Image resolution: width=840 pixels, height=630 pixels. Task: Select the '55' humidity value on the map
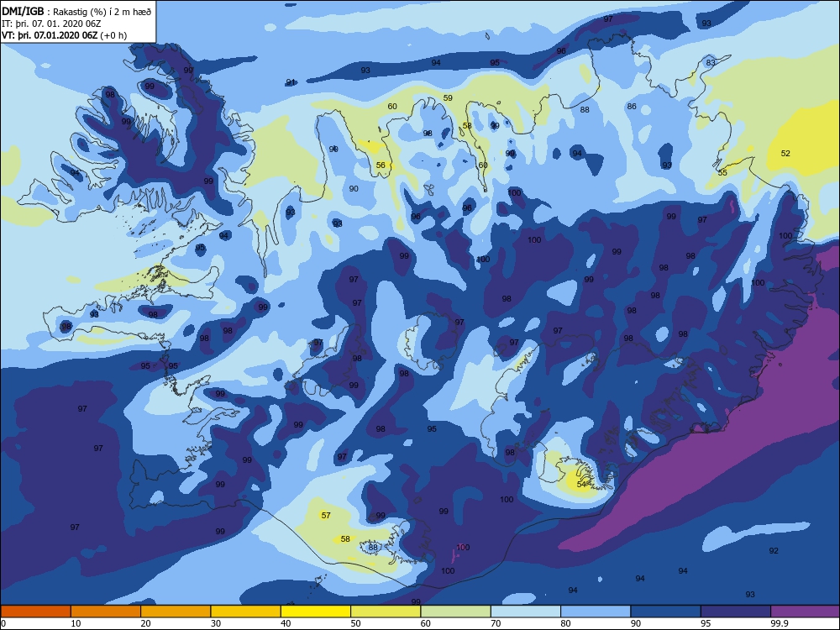click(x=722, y=172)
